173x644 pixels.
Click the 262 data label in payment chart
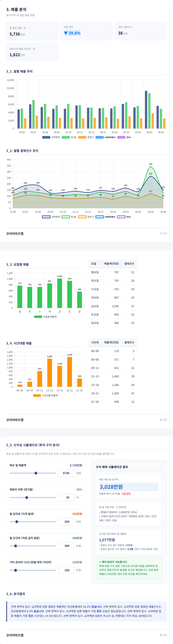tap(150, 174)
